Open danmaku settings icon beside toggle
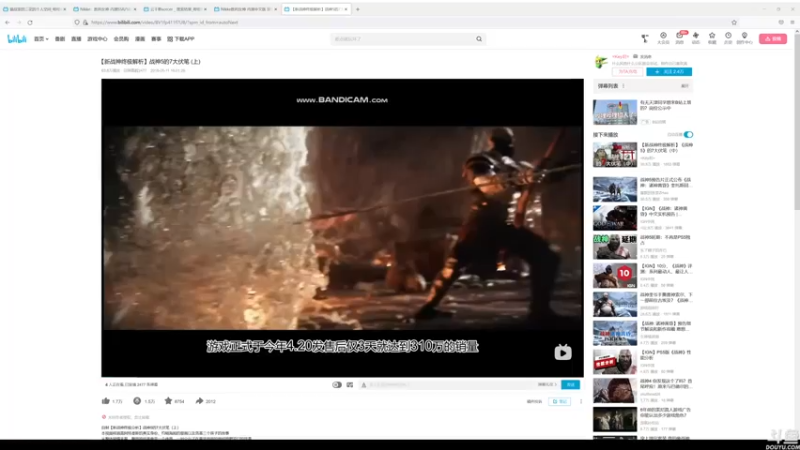 pos(350,385)
